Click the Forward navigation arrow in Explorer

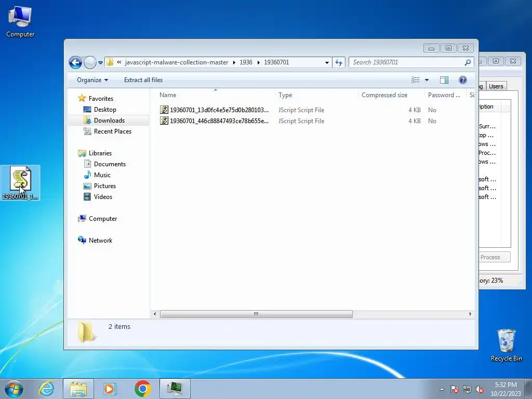pos(90,62)
